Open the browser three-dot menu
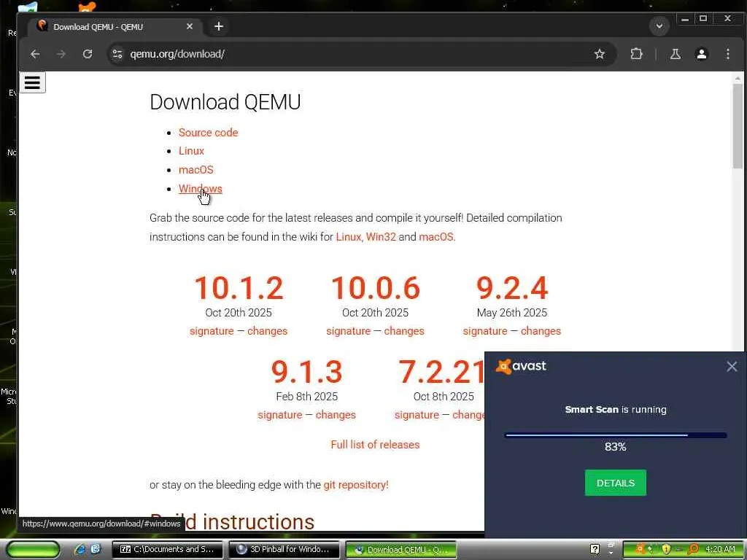The height and width of the screenshot is (560, 747). [x=727, y=54]
